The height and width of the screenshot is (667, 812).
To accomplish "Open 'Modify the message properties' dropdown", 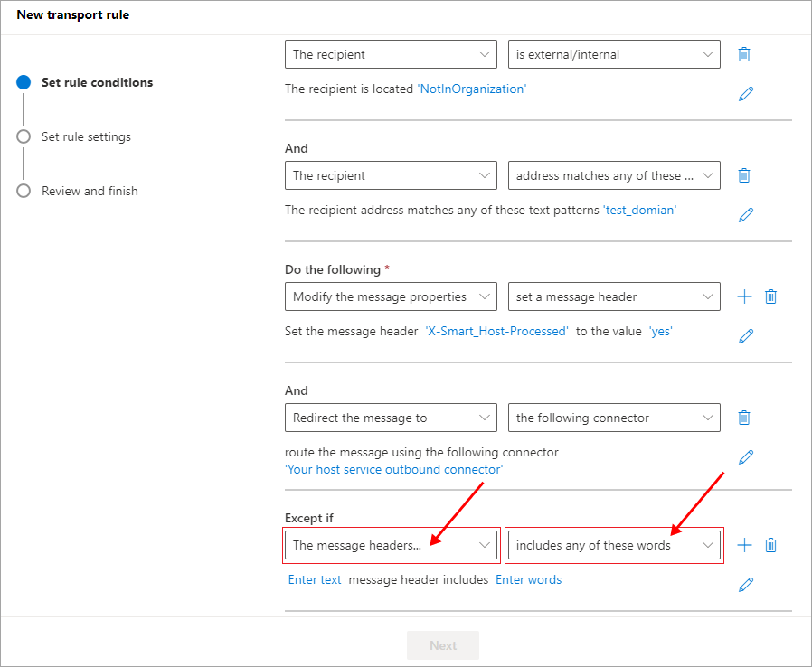I will point(391,296).
